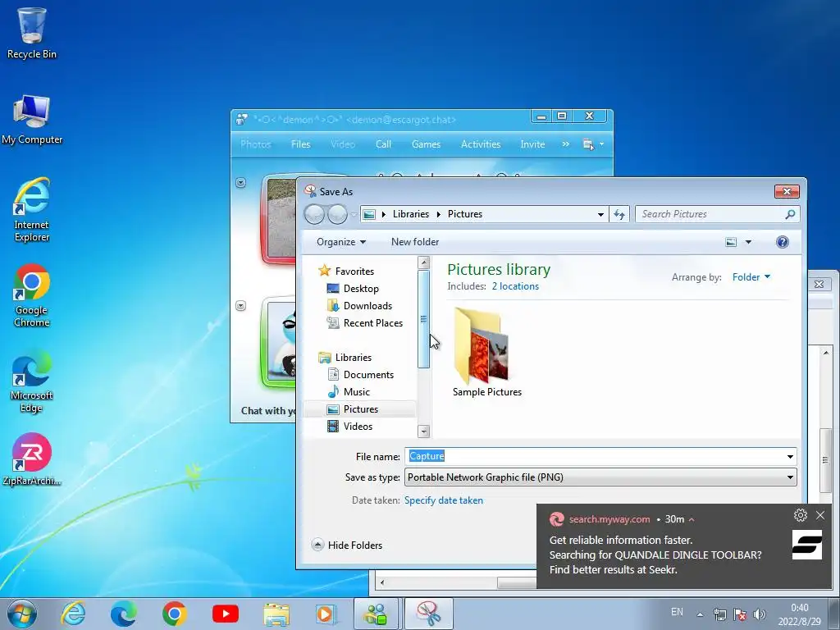The width and height of the screenshot is (840, 630).
Task: Click Files in Messenger chat toolbar
Action: tap(300, 144)
